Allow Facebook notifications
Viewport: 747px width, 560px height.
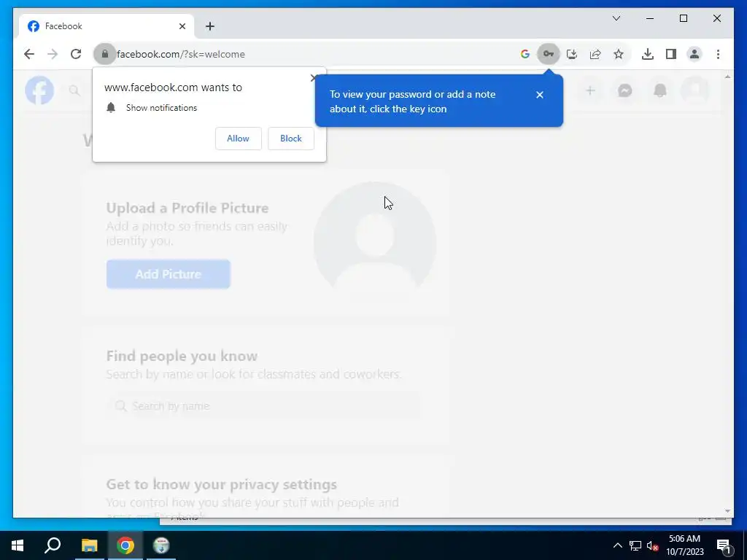pyautogui.click(x=239, y=139)
